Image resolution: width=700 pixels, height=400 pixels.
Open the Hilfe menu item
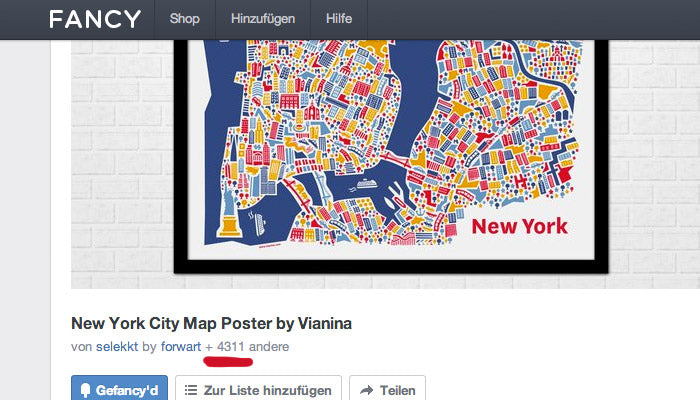pos(339,19)
